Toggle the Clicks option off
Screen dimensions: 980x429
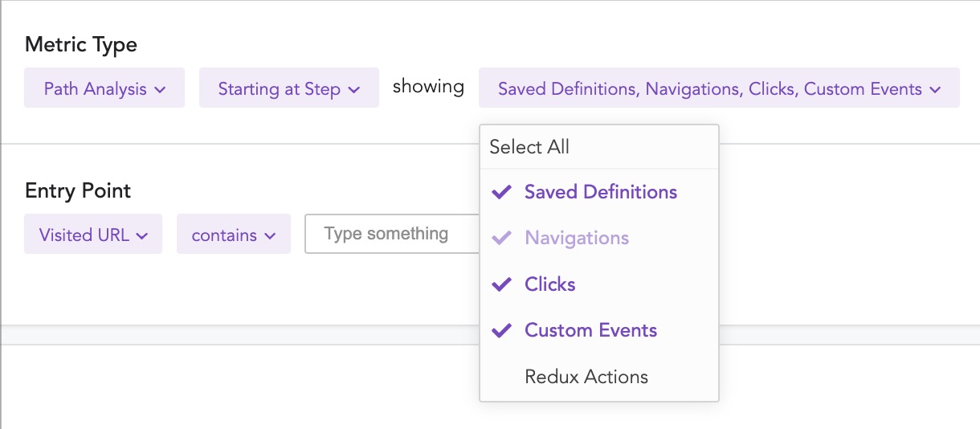coord(550,284)
